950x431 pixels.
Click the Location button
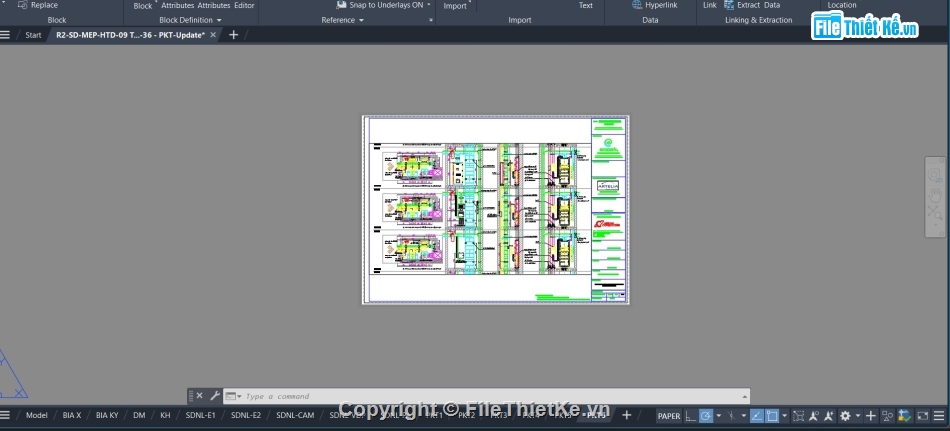(842, 5)
